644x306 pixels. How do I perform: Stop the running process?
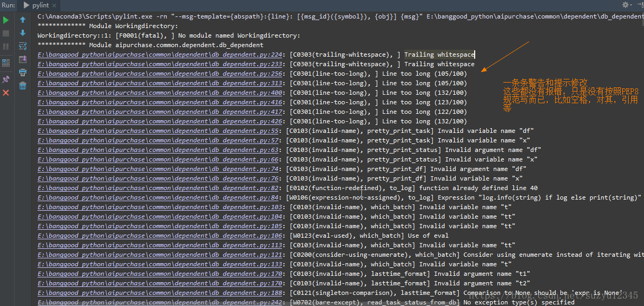click(6, 33)
